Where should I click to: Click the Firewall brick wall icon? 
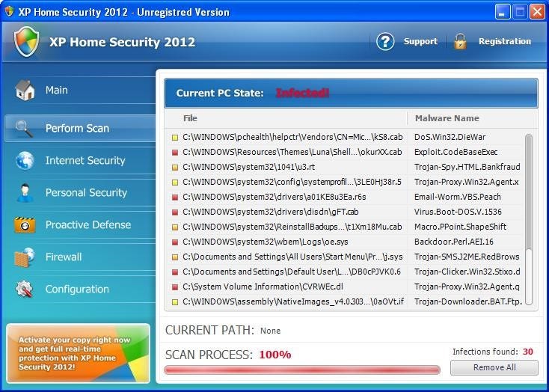point(25,257)
